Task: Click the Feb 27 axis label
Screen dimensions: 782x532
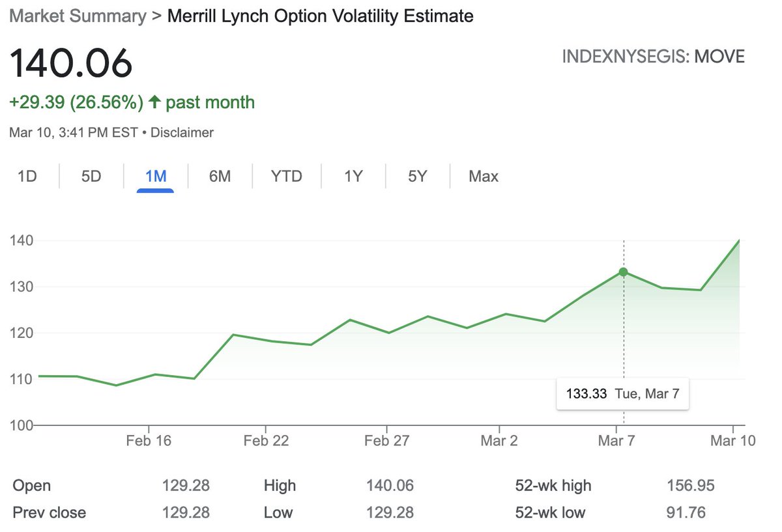Action: click(x=386, y=441)
